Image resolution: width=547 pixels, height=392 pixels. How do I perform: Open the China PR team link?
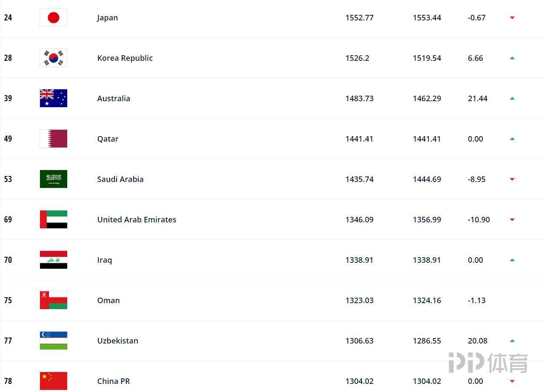click(x=114, y=381)
